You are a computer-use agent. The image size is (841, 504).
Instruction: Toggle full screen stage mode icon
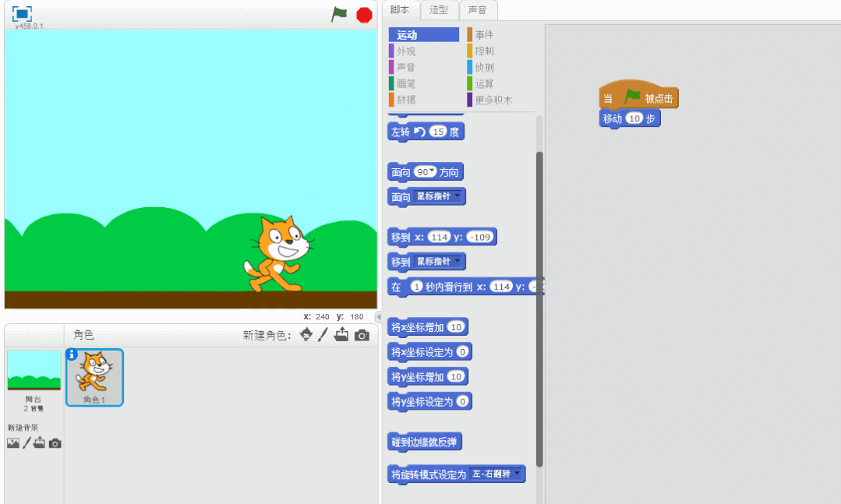coord(22,13)
